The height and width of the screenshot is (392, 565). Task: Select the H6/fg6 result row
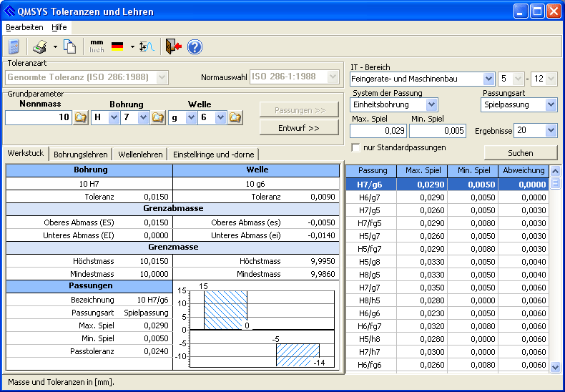(x=447, y=365)
